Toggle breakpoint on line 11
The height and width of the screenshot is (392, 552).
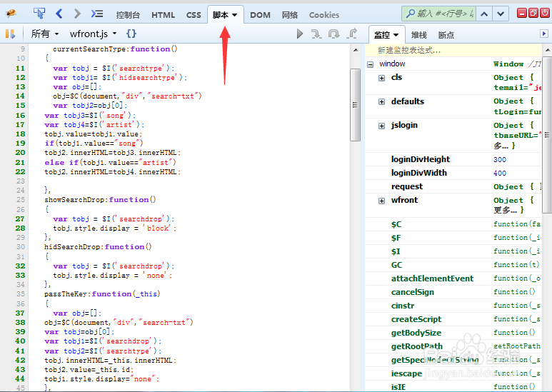(20, 69)
